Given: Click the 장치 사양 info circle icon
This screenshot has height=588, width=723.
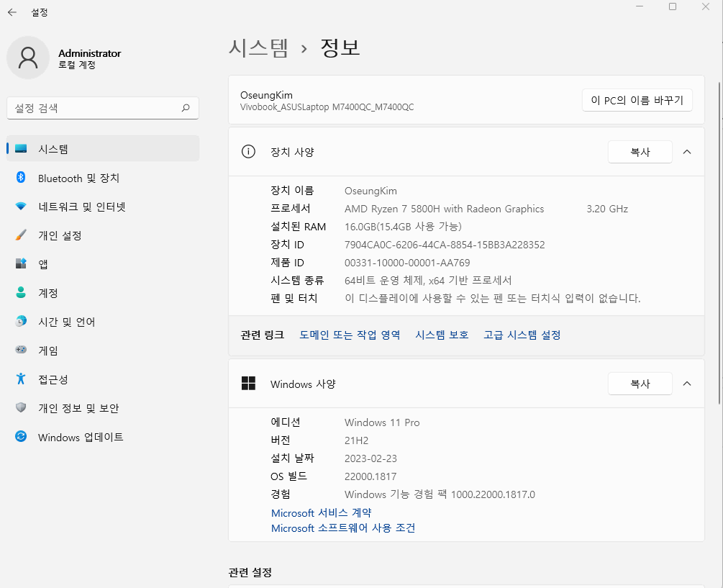Looking at the screenshot, I should point(248,152).
